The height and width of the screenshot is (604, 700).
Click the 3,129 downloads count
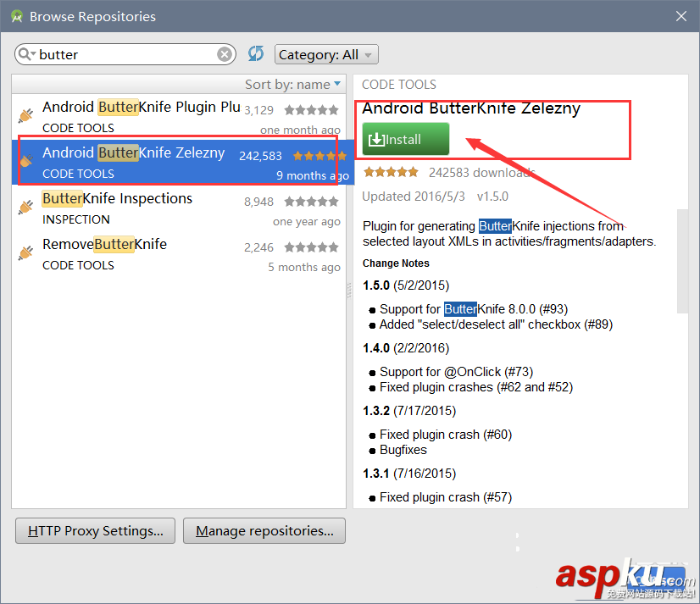click(258, 110)
